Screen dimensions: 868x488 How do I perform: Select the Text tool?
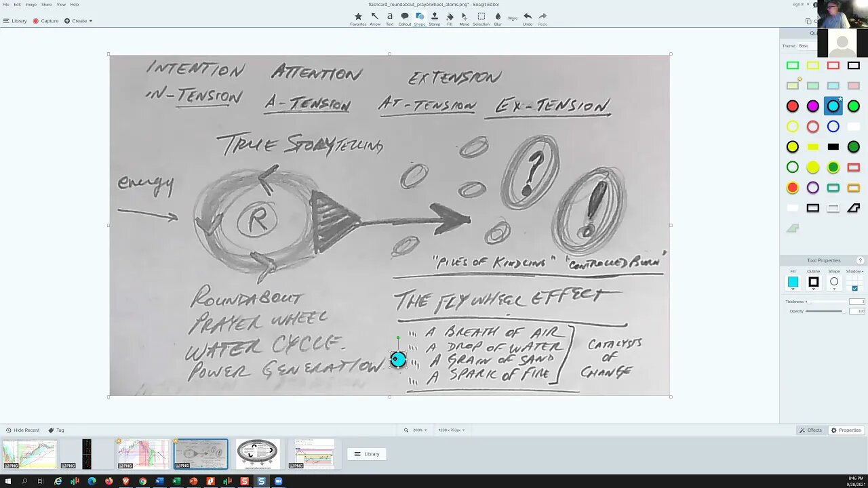coord(390,19)
